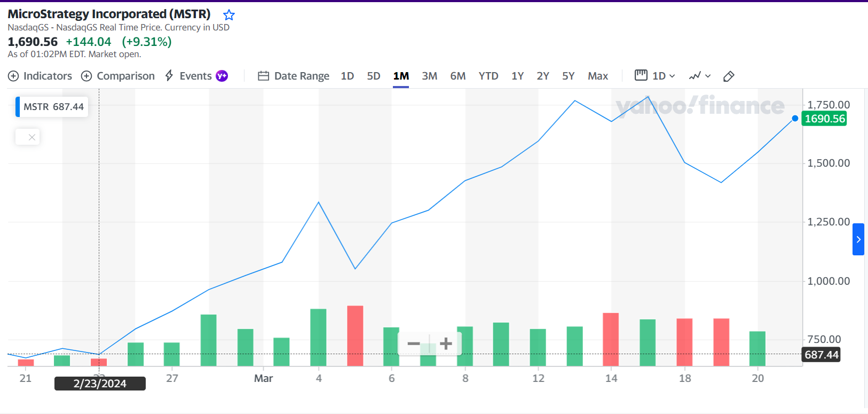The image size is (868, 414).
Task: Click the 'As of 01:02PM EDT' timestamp
Action: tap(46, 54)
